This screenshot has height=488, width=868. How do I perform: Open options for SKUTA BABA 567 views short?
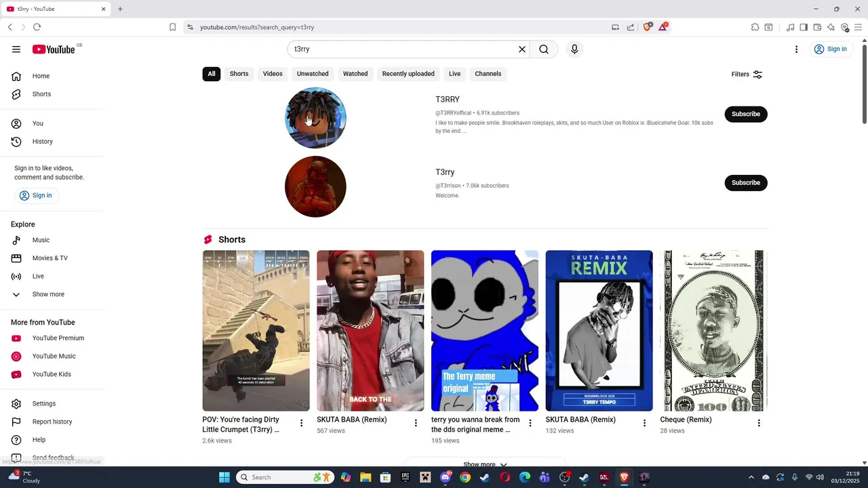[416, 423]
